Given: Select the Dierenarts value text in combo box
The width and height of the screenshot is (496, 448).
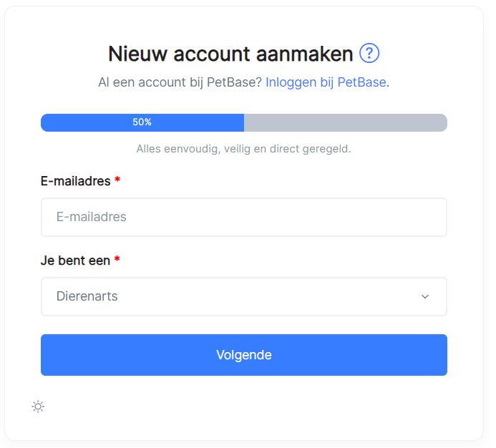Looking at the screenshot, I should (87, 296).
